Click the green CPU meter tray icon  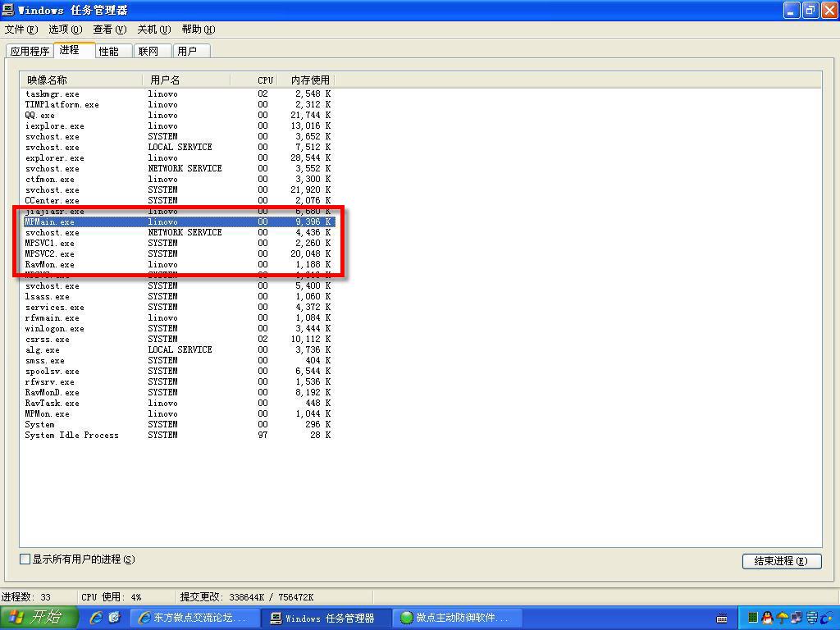pyautogui.click(x=753, y=619)
